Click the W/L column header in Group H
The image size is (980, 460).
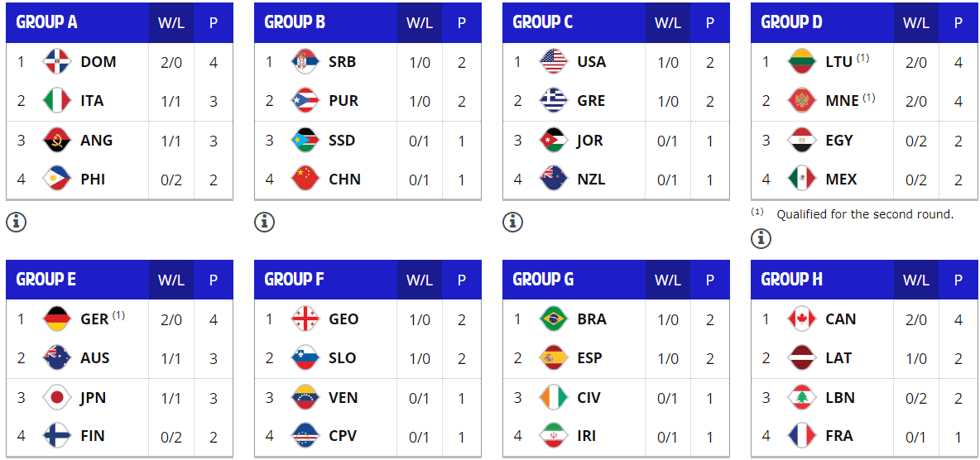[x=915, y=280]
